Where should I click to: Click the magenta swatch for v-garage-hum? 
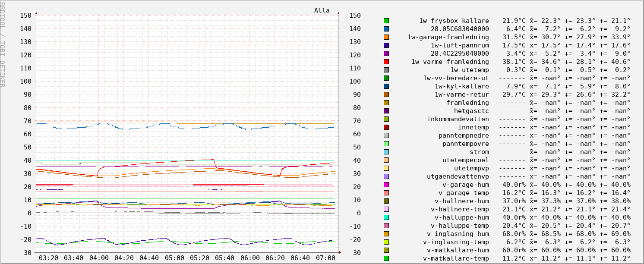click(x=386, y=185)
